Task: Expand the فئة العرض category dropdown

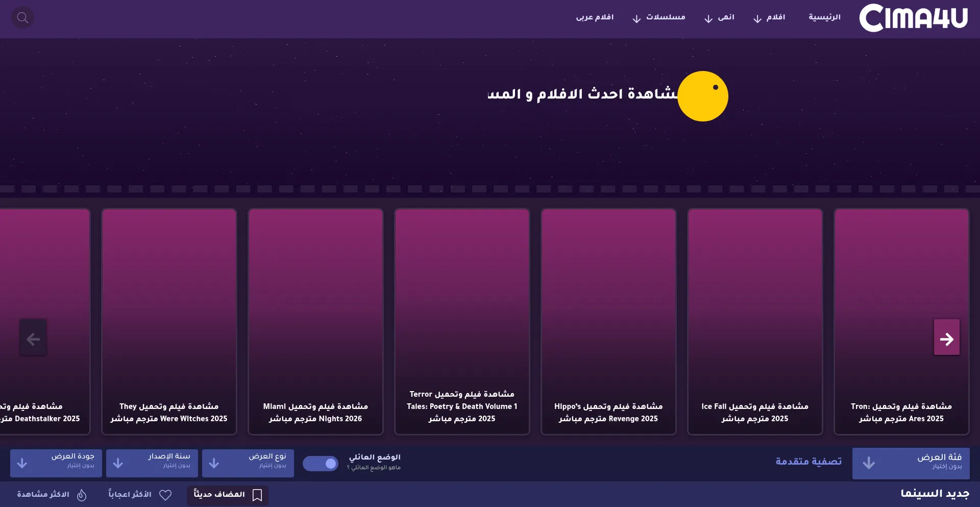Action: pyautogui.click(x=911, y=464)
